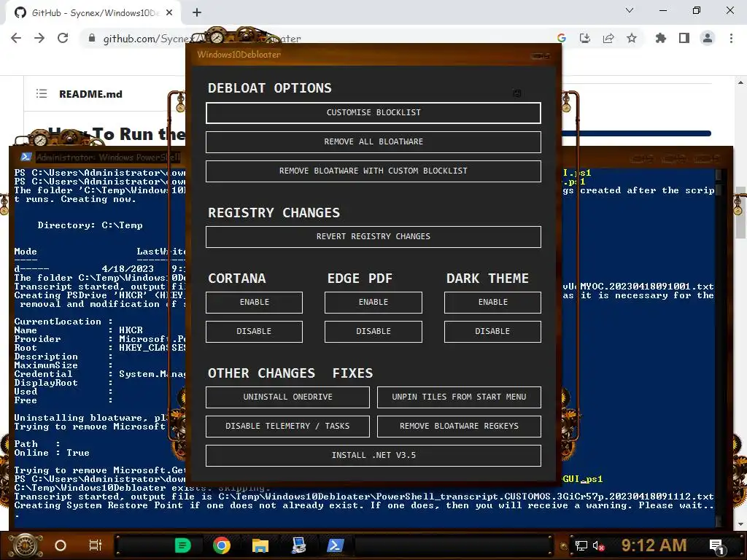Click the Google icon in address bar
Viewport: 747px width, 560px height.
[x=562, y=38]
